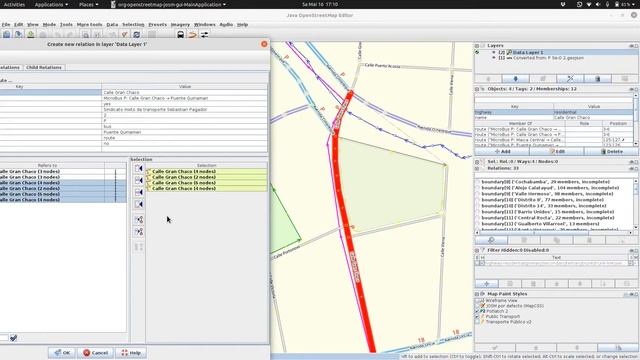The image size is (640, 360).
Task: Add new filter with plus button
Action: (487, 284)
